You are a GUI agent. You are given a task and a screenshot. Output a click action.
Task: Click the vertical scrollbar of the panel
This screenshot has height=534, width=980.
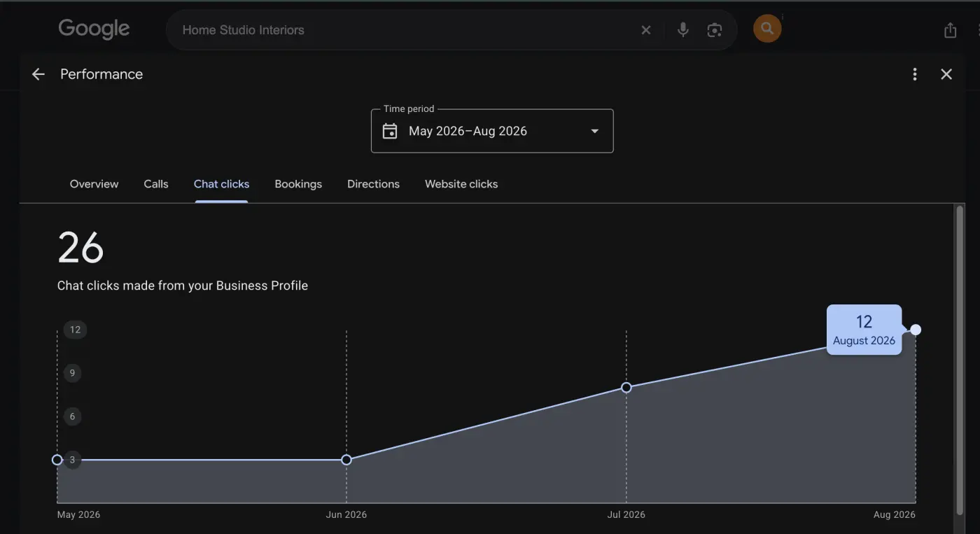coord(960,360)
